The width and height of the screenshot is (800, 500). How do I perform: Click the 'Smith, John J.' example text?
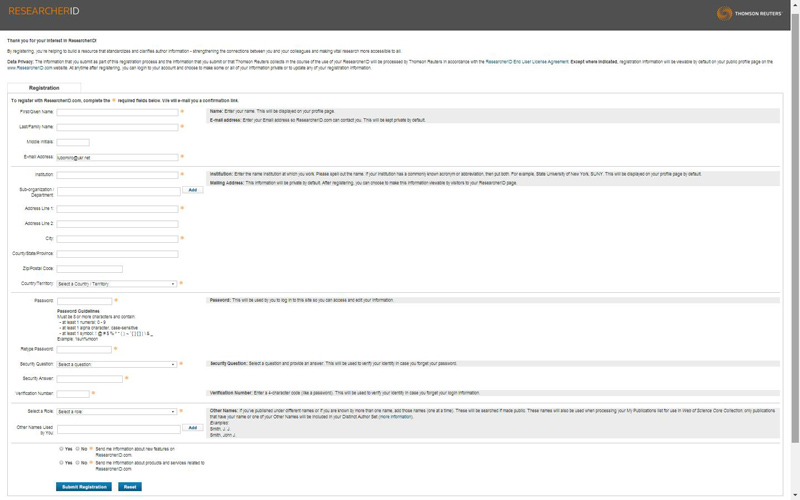click(x=223, y=435)
